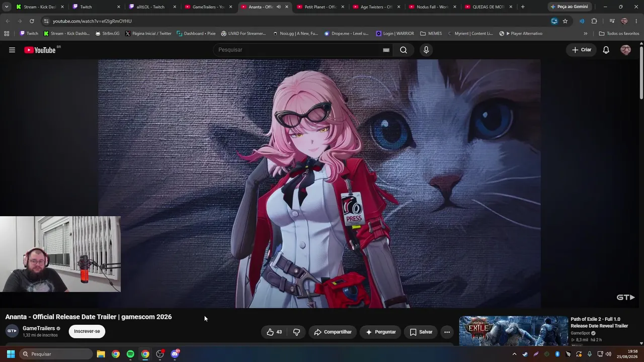Open the Todos os favoritos folder
Viewport: 644px width, 362px height.
coord(619,34)
